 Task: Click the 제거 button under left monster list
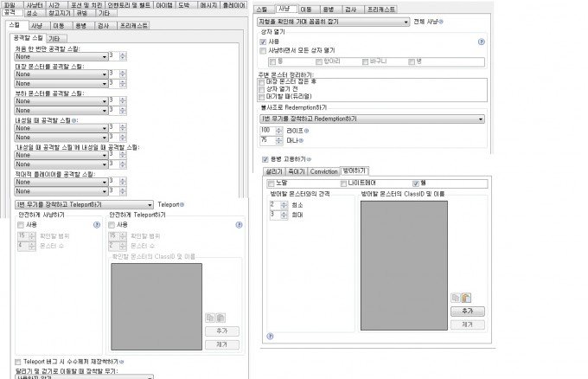pyautogui.click(x=221, y=344)
